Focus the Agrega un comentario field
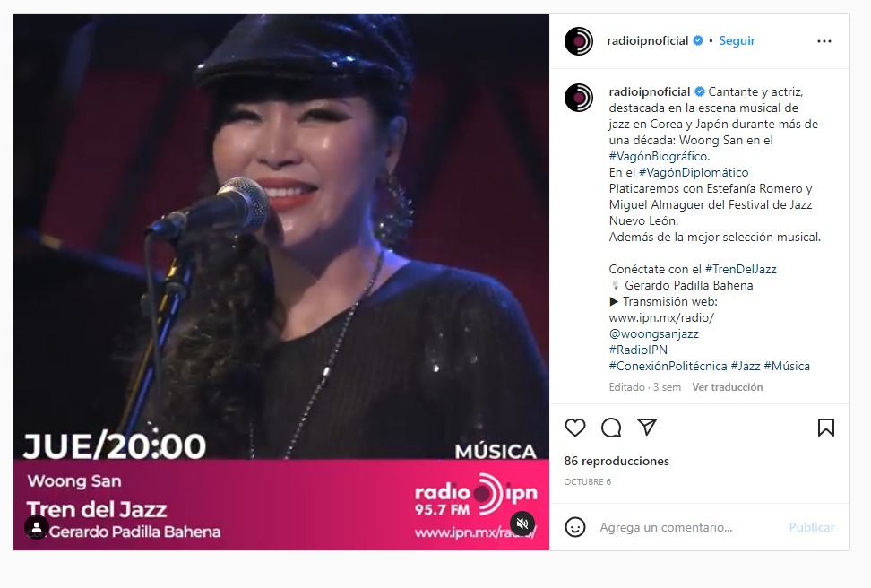Screen dimensions: 871x588 coord(689,527)
